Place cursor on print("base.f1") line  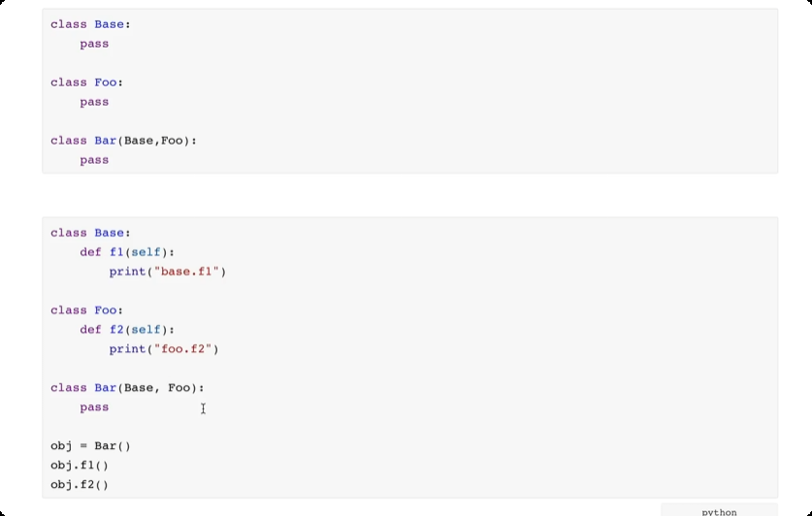[x=167, y=272]
